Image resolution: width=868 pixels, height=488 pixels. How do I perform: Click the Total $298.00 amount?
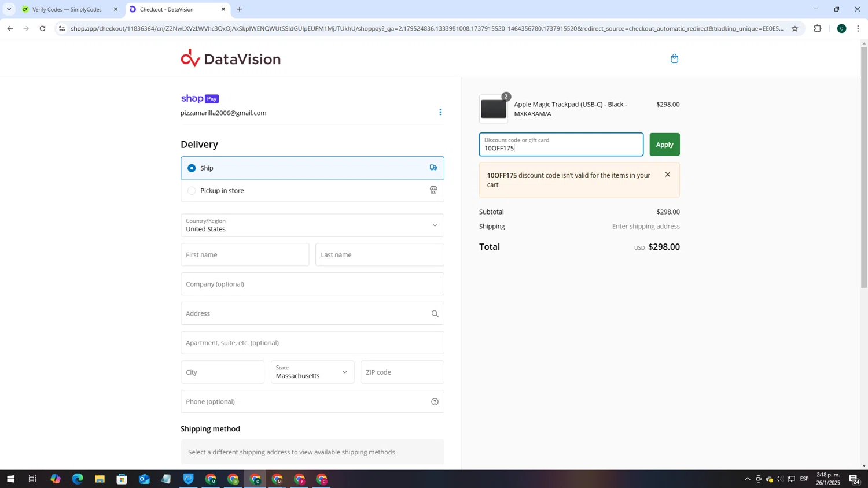[664, 247]
